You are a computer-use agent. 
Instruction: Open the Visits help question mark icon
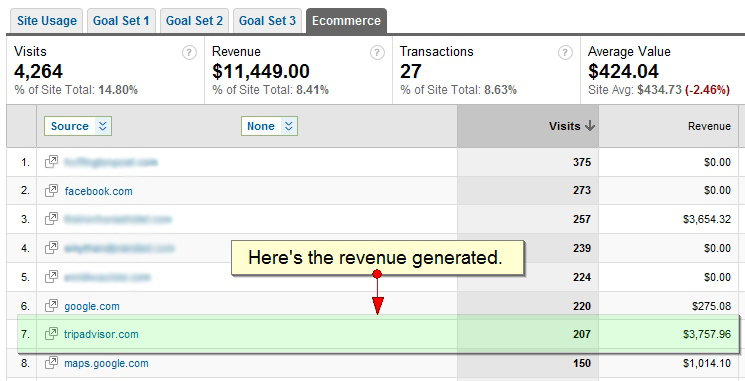(x=189, y=53)
